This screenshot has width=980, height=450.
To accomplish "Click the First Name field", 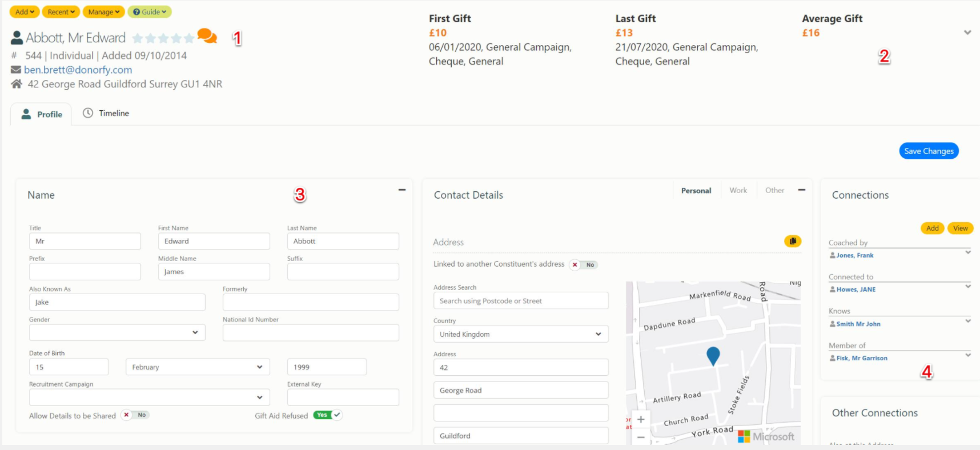I will (214, 241).
